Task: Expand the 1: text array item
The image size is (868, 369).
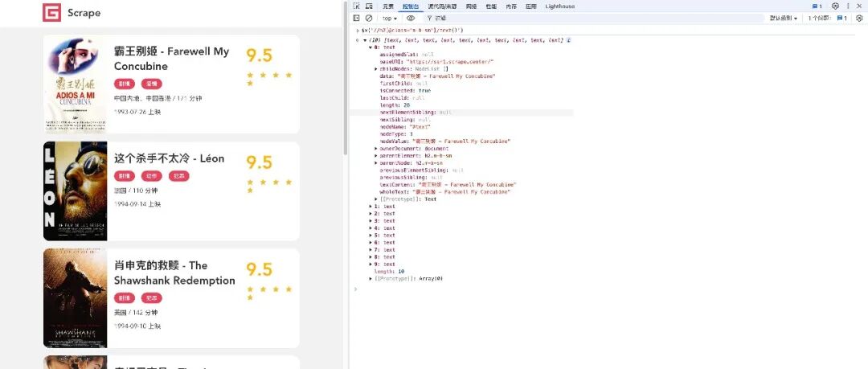Action: tap(371, 206)
